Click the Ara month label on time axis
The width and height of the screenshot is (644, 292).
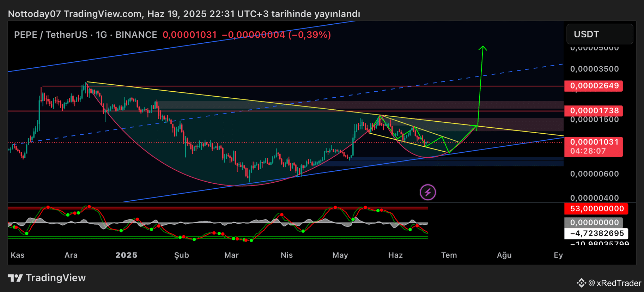pos(71,255)
